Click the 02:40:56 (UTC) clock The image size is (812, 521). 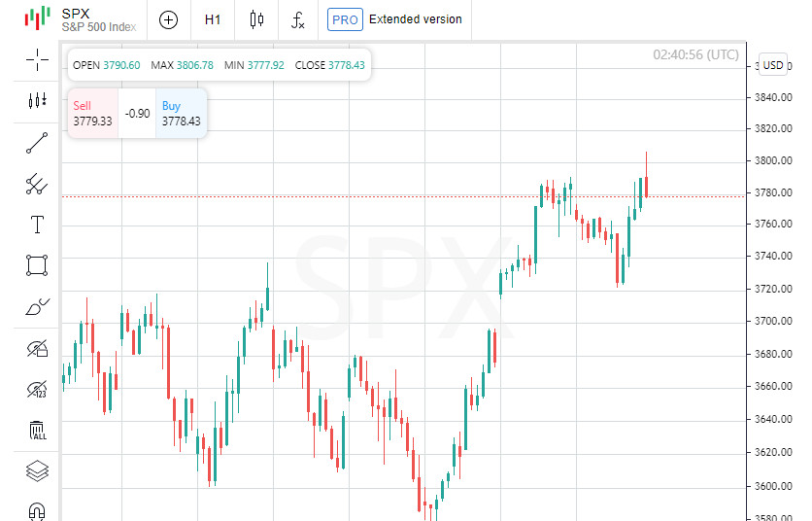click(695, 55)
